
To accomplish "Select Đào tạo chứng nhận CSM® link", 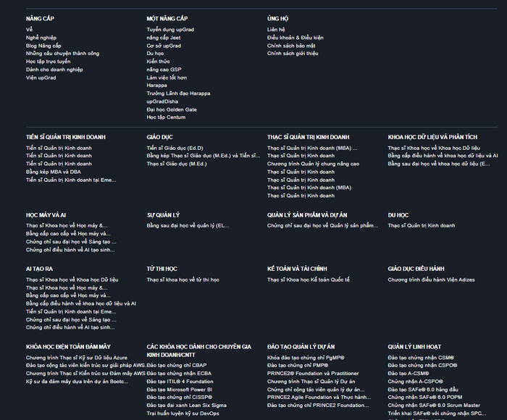I will (421, 357).
